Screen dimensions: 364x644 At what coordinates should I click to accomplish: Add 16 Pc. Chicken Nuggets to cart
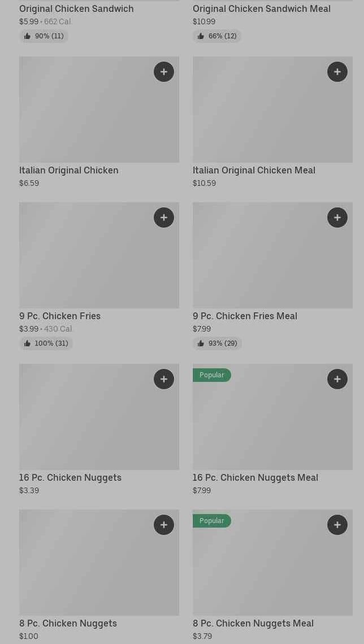164,379
